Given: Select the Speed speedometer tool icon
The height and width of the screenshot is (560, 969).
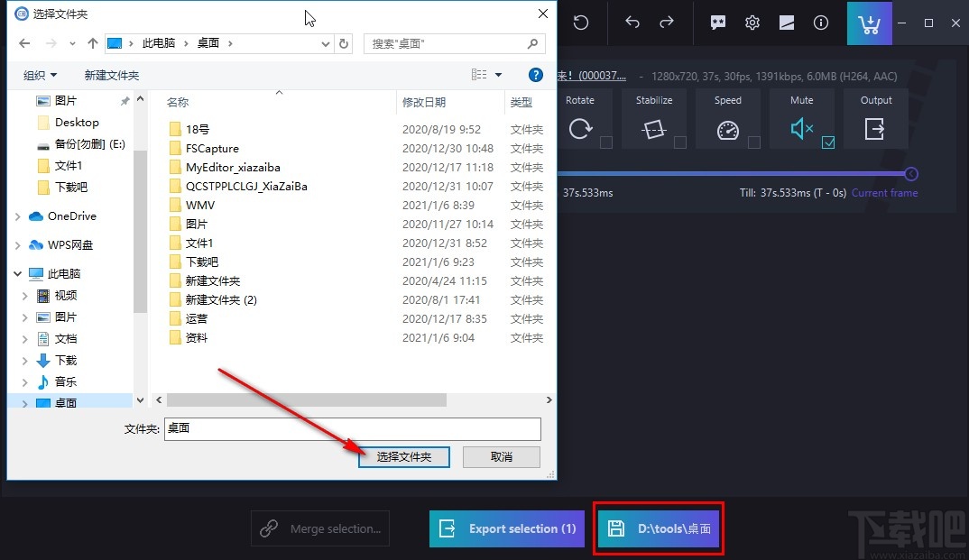Looking at the screenshot, I should [727, 130].
